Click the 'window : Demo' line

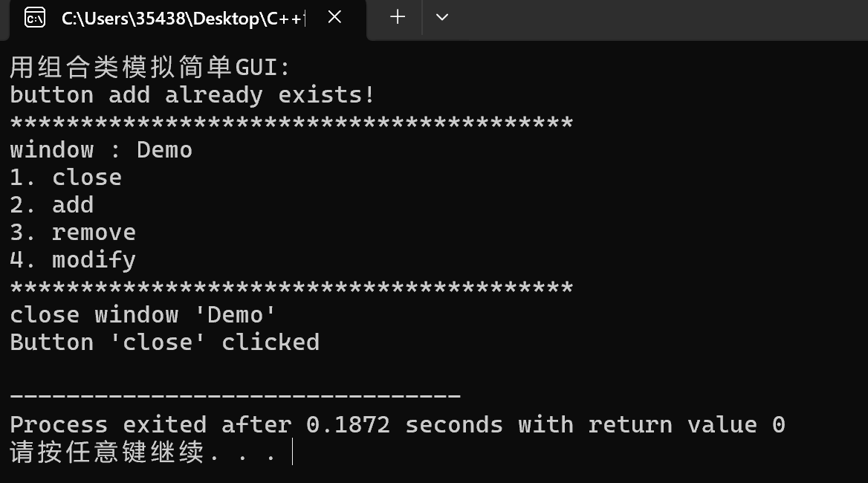point(101,150)
